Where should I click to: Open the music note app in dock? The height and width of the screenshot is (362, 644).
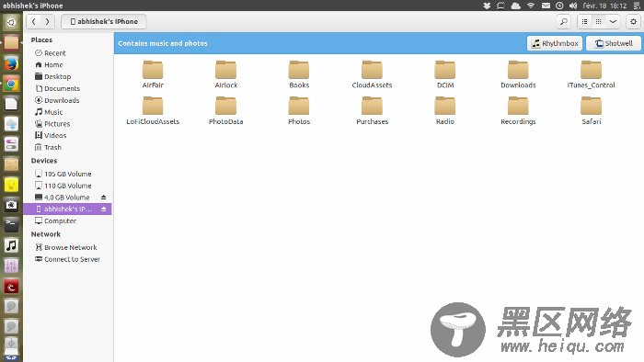point(11,245)
